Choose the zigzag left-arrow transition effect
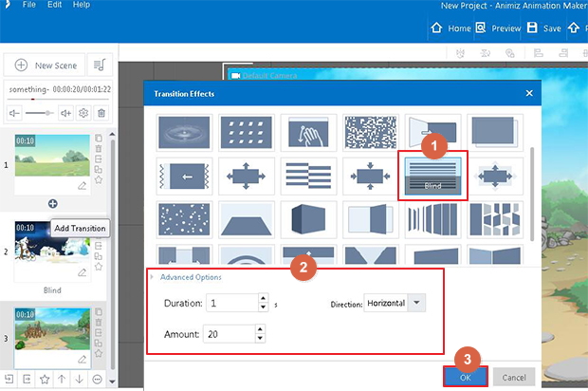 tap(184, 176)
